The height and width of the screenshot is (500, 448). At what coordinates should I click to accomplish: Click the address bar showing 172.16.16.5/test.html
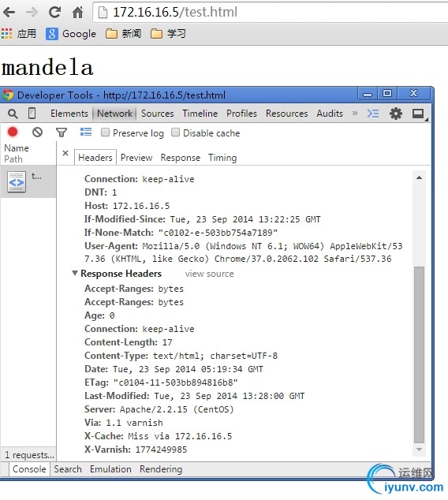pyautogui.click(x=271, y=13)
